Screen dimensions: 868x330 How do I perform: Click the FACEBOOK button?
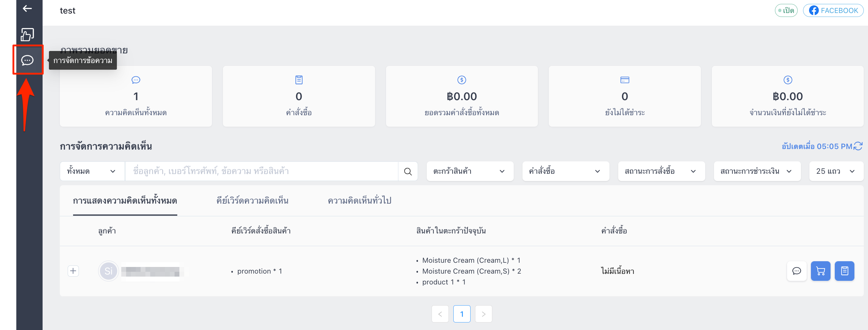click(833, 11)
